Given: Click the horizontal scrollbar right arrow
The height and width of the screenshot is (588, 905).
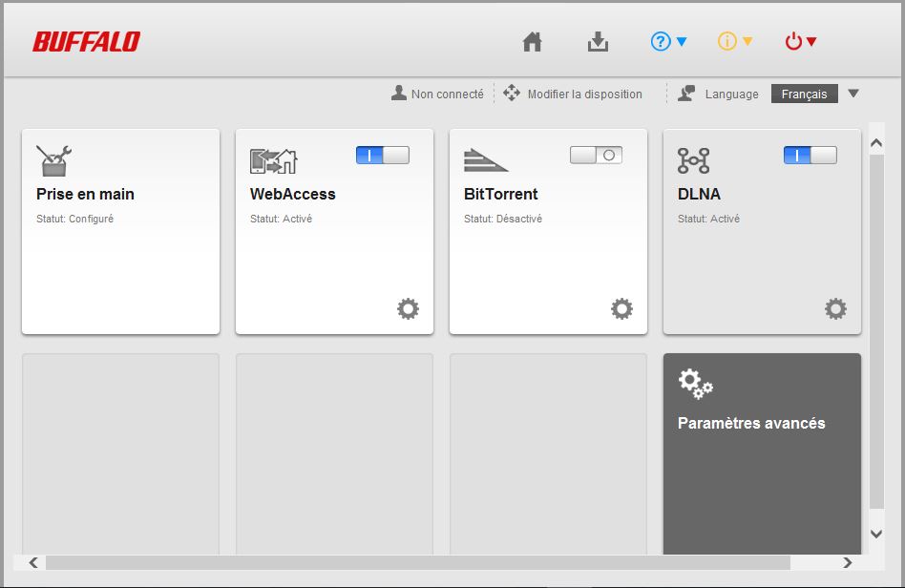Looking at the screenshot, I should pos(848,562).
